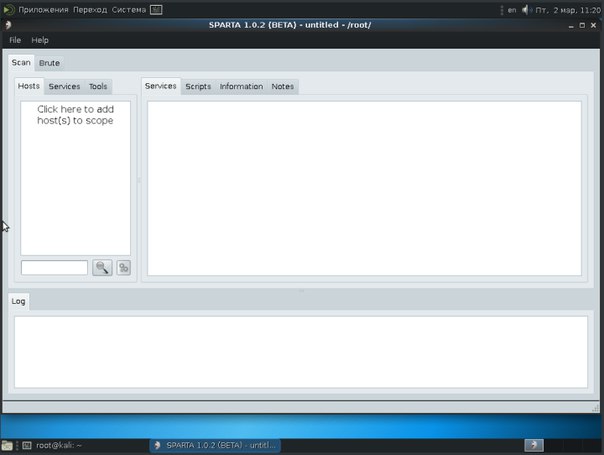
Task: Switch to the Notes tab
Action: (283, 87)
